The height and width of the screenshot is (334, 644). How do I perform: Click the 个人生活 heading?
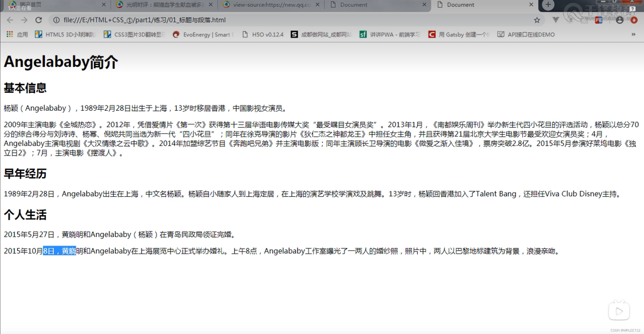[x=25, y=215]
